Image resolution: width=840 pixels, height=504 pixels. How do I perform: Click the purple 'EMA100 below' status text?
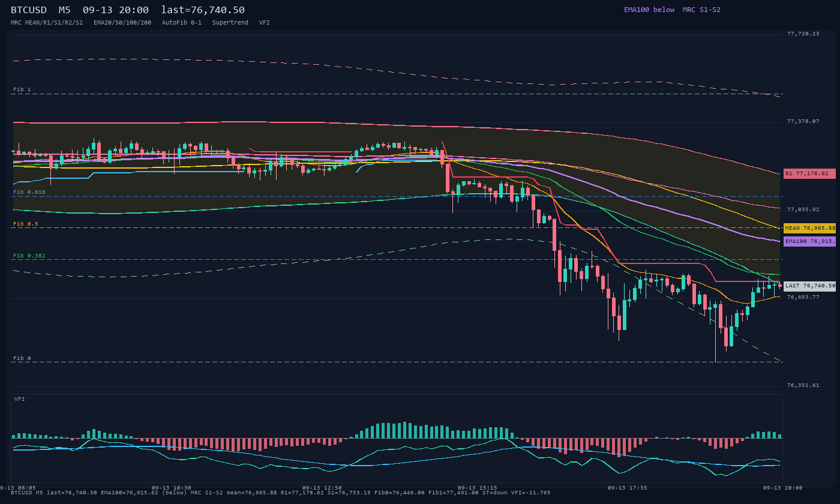point(649,10)
